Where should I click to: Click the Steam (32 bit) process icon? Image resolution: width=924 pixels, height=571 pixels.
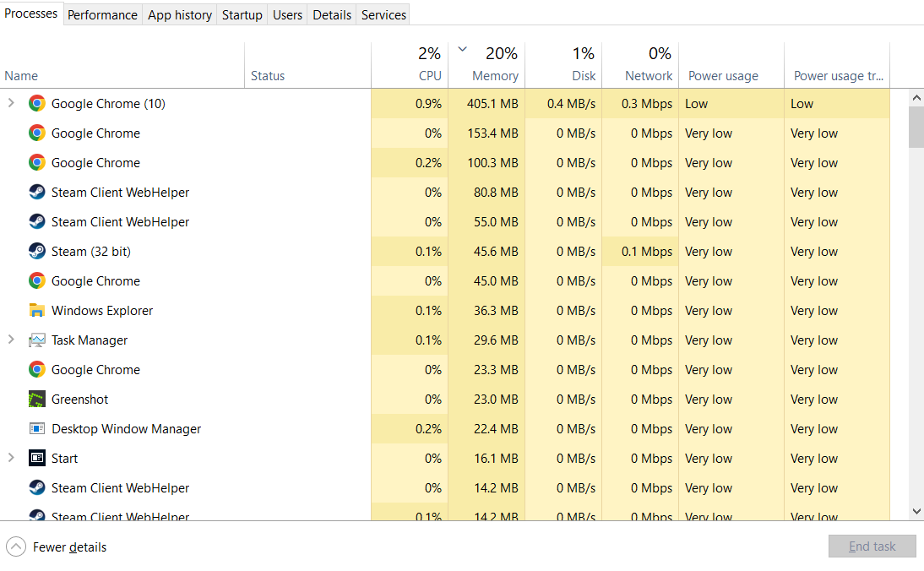click(37, 252)
